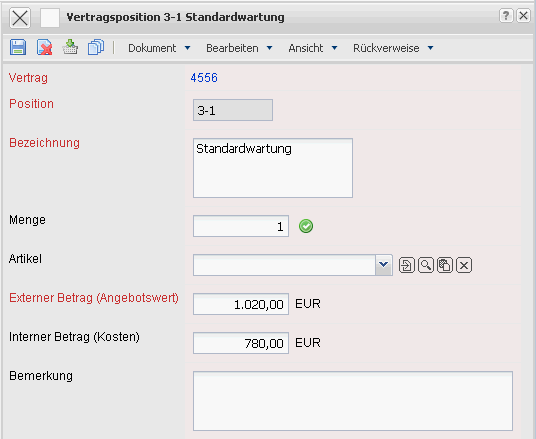The width and height of the screenshot is (536, 439).
Task: Open the Dokument menu
Action: 159,48
